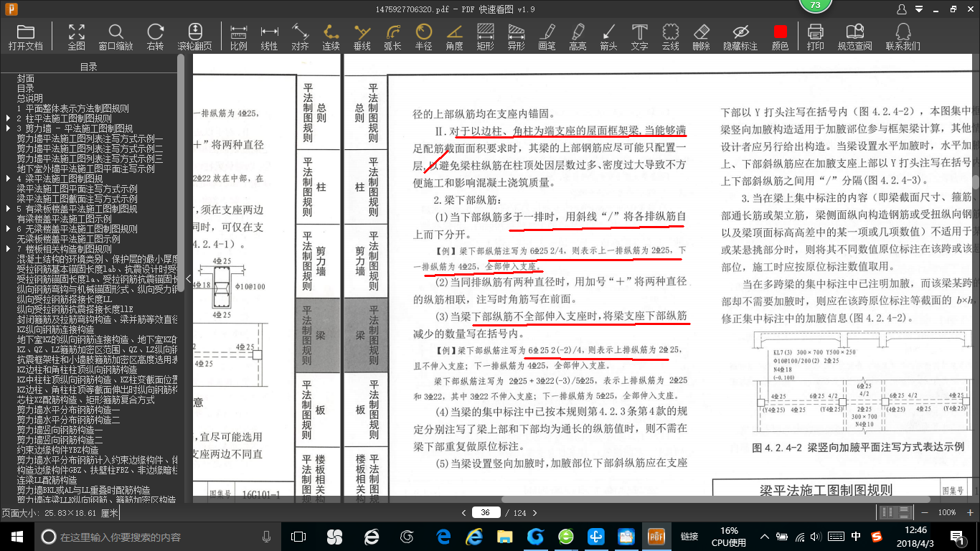Select the 箭头 arrow annotation tool
Viewport: 980px width, 551px height.
609,37
